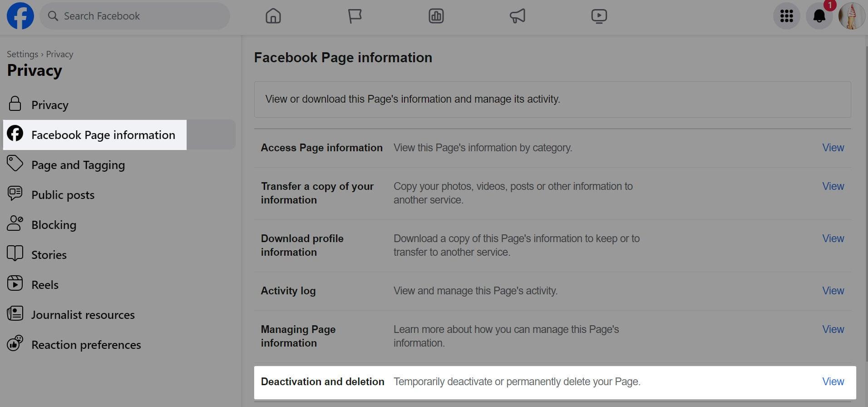
Task: View Deactivation and deletion options
Action: point(833,382)
